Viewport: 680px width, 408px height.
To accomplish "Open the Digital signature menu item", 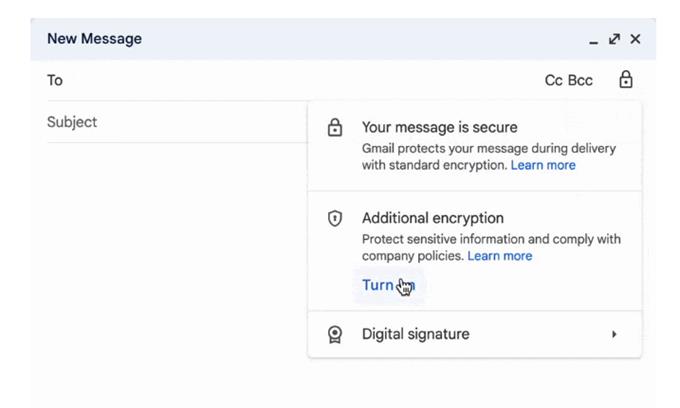I will pos(474,334).
